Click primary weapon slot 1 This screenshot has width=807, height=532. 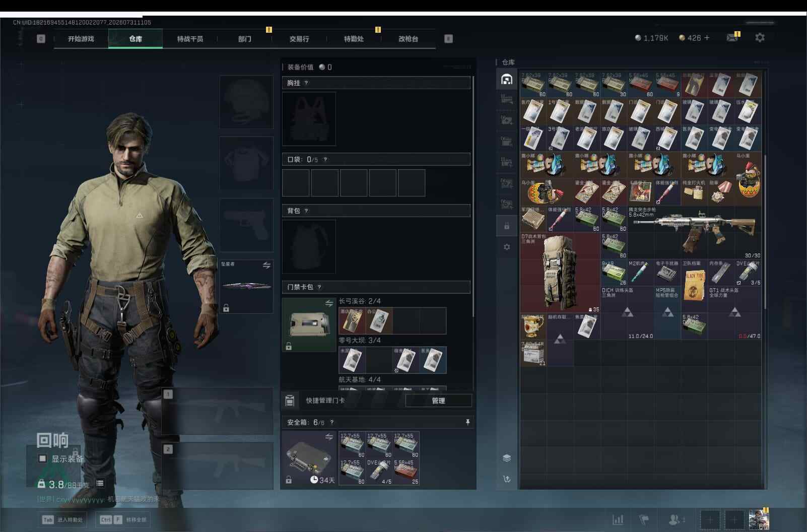(x=218, y=411)
